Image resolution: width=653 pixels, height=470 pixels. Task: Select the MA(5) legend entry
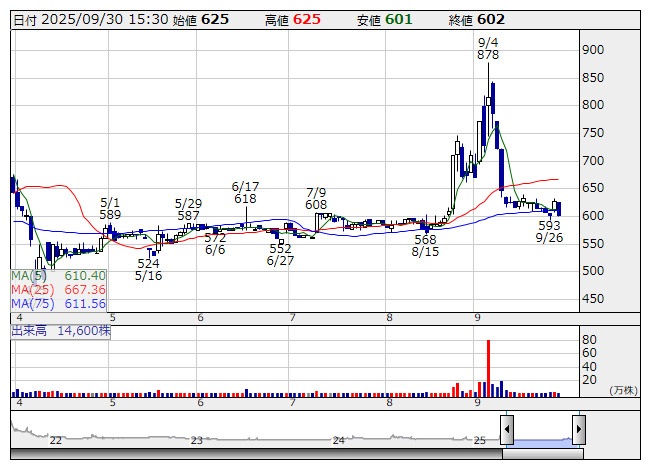point(58,276)
